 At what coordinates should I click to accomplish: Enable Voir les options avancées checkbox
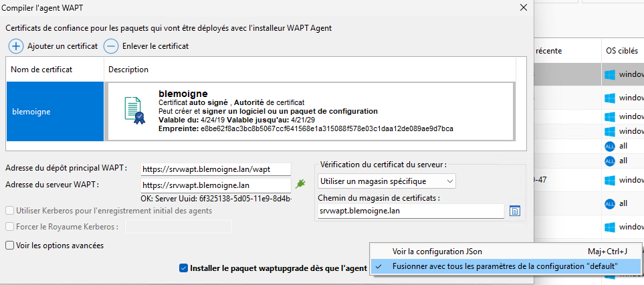(9, 246)
